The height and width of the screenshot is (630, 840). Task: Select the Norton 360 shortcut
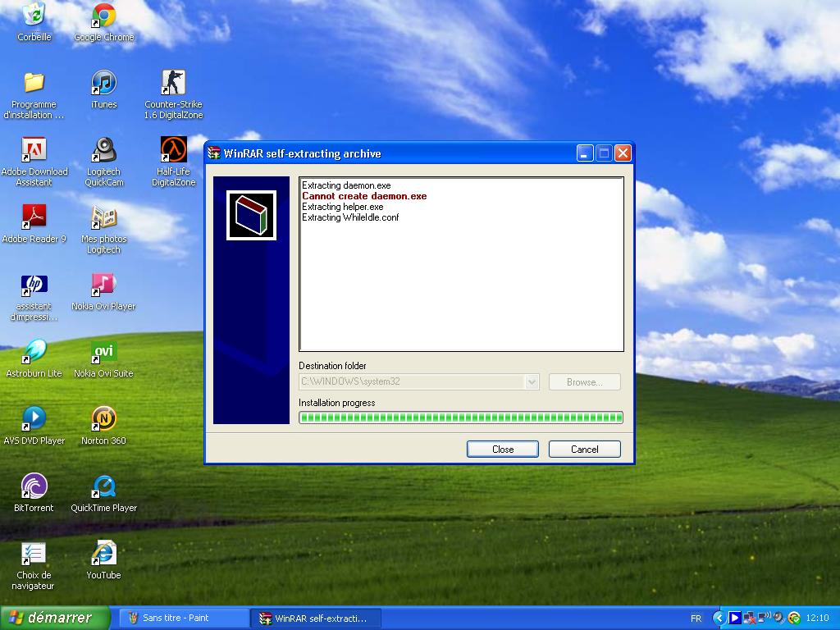coord(103,426)
